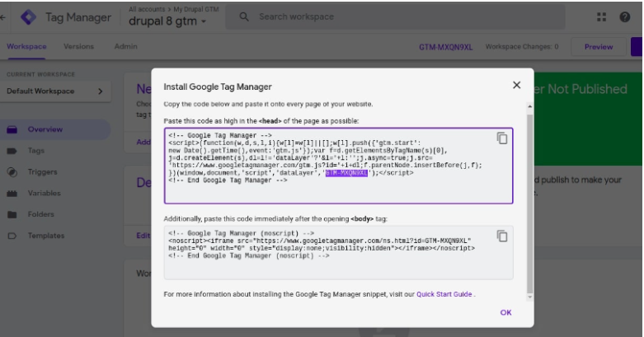Viewport: 644px width, 337px height.
Task: Click the back arrow beside Tag Manager logo
Action: click(4, 17)
